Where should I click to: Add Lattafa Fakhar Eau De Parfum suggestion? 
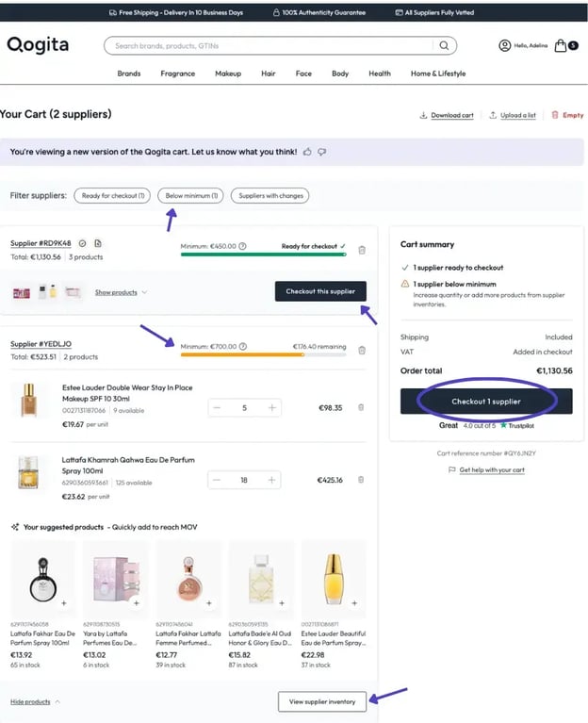(x=63, y=601)
